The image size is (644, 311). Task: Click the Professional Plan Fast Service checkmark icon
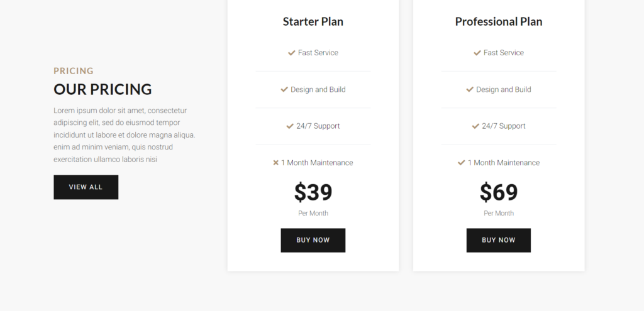click(477, 53)
